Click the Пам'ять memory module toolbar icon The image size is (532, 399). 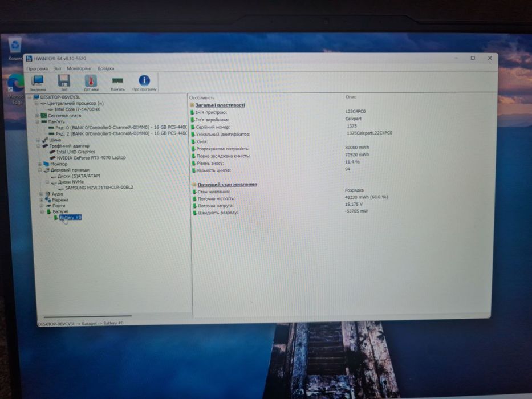click(x=117, y=83)
